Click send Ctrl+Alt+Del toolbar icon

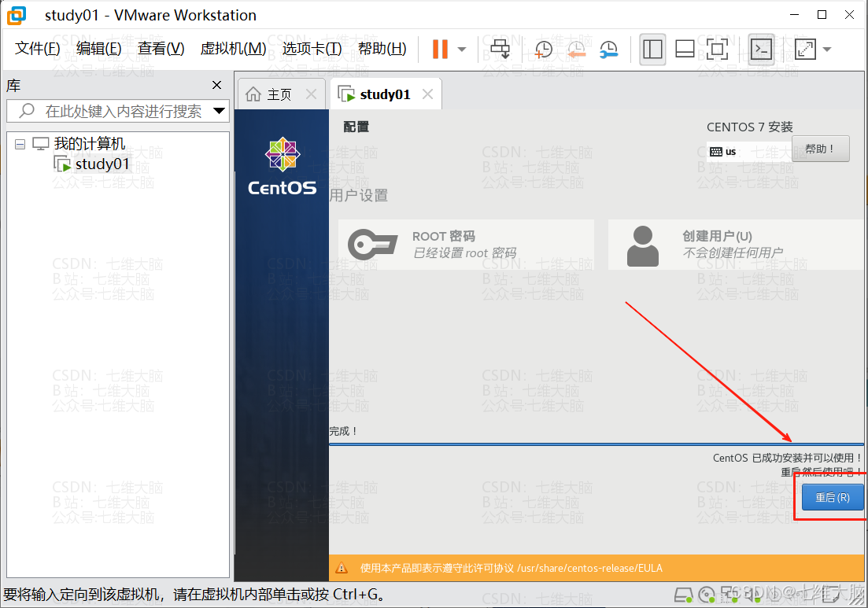(500, 50)
